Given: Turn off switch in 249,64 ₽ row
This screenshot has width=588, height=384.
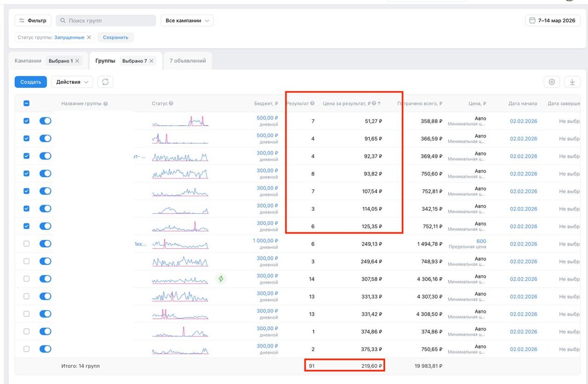Looking at the screenshot, I should pos(45,261).
